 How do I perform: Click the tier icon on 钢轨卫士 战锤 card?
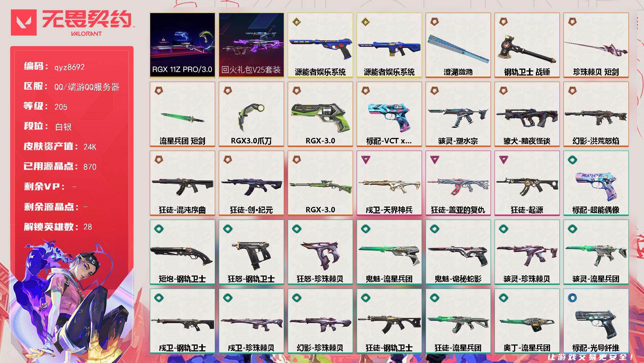pyautogui.click(x=503, y=22)
